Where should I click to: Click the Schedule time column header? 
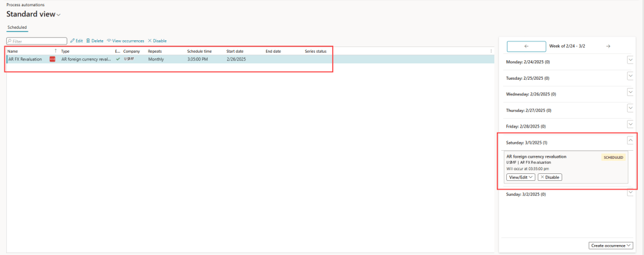(199, 51)
